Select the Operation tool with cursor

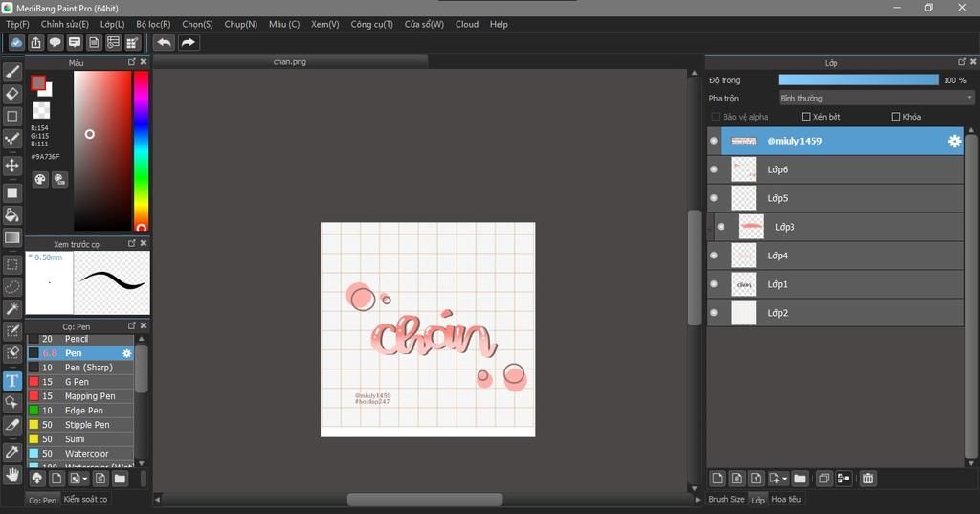[x=11, y=402]
